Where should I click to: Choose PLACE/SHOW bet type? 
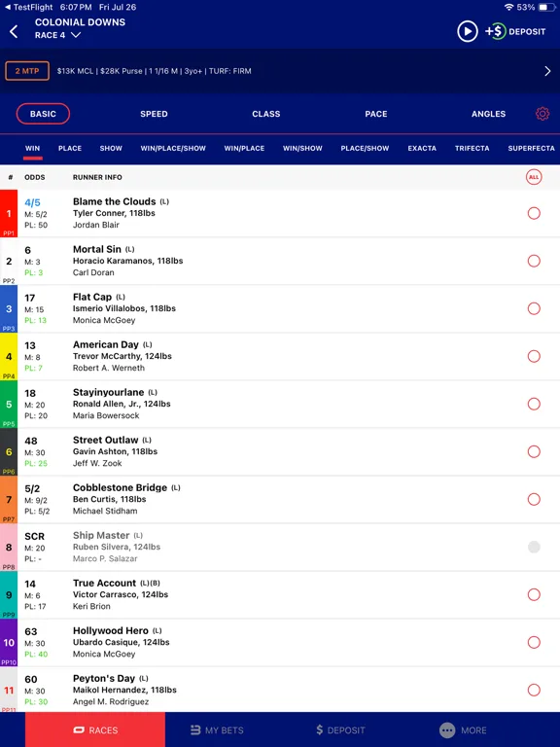(x=365, y=148)
